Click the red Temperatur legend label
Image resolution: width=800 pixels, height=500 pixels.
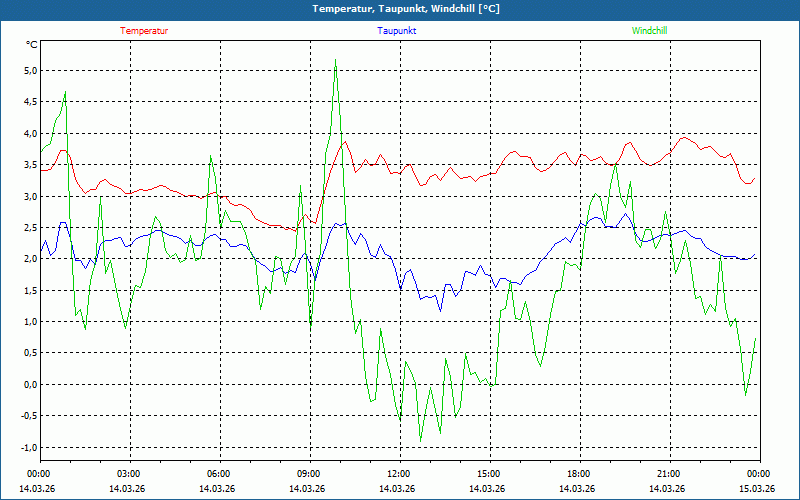tap(144, 31)
